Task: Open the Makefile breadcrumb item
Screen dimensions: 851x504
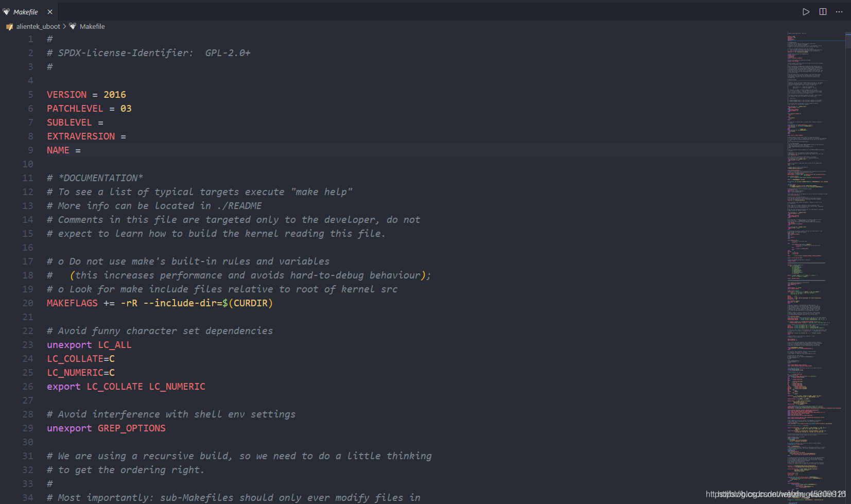Action: click(92, 26)
